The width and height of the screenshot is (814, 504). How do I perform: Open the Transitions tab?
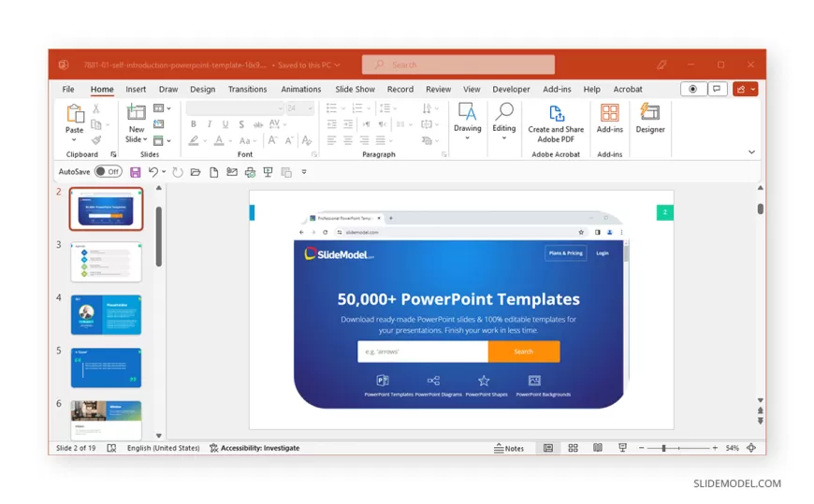tap(248, 89)
